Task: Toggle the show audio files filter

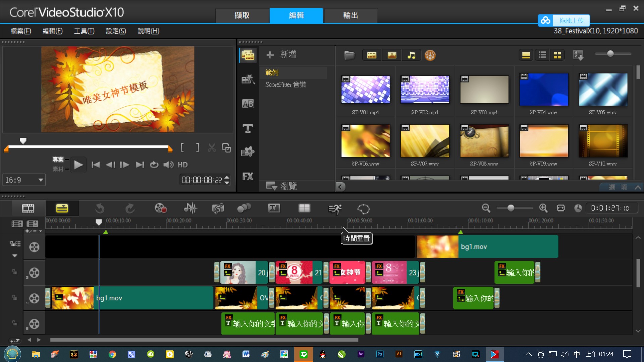Action: pyautogui.click(x=411, y=55)
